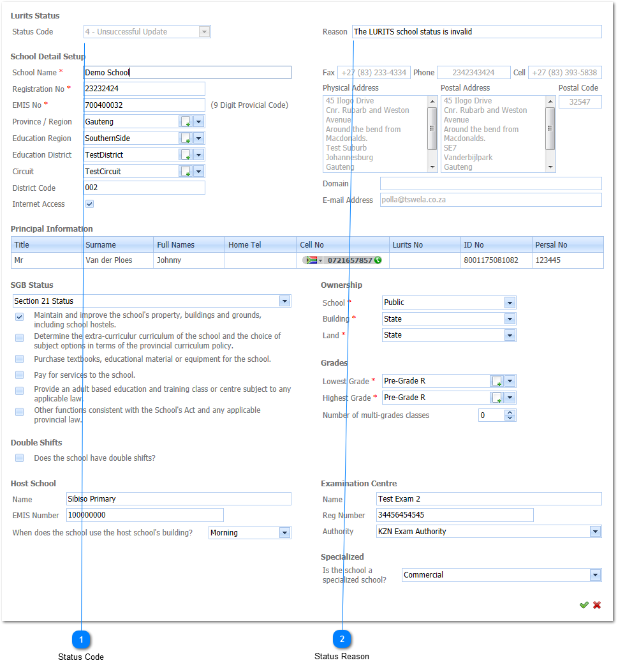Check Determine the extra-curricular curriculum checkbox
The image size is (618, 672).
coord(19,338)
